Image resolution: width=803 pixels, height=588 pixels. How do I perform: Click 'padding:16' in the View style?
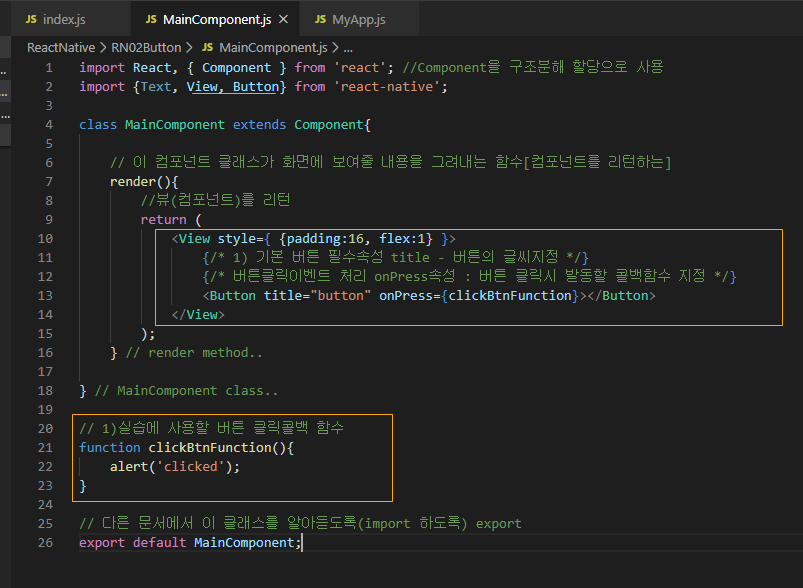(325, 239)
